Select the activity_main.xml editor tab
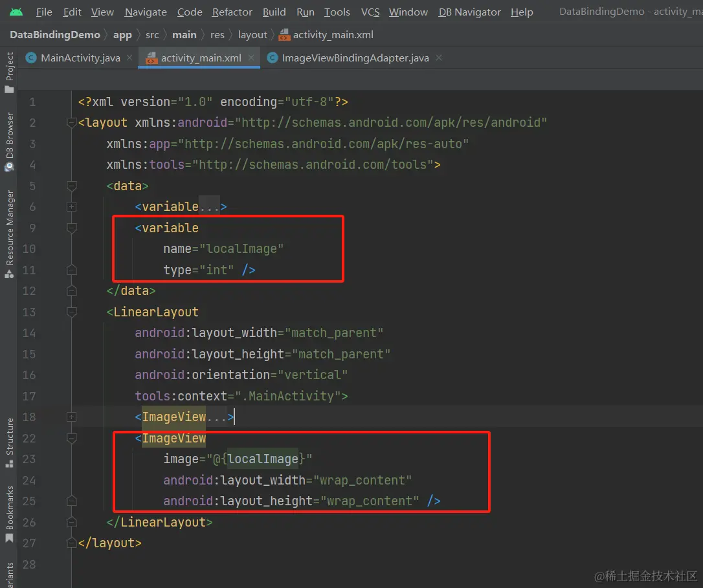 [201, 58]
